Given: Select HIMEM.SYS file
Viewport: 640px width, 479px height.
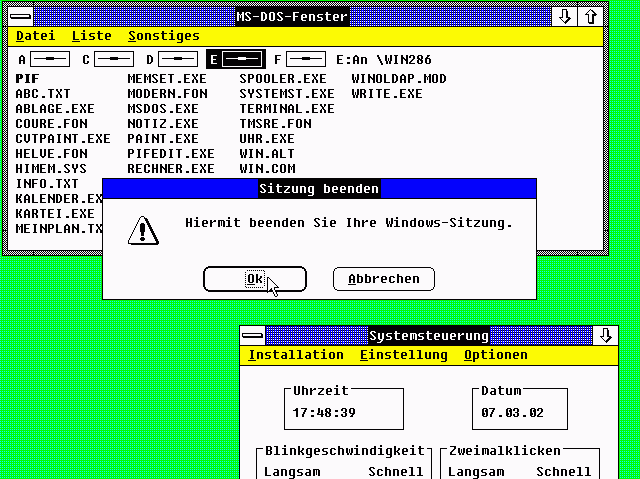Looking at the screenshot, I should tap(51, 169).
